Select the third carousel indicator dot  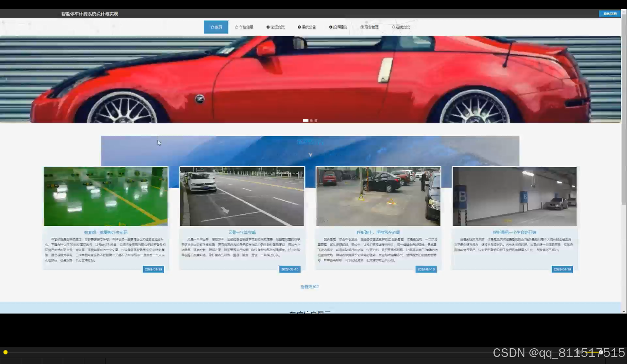(x=316, y=120)
